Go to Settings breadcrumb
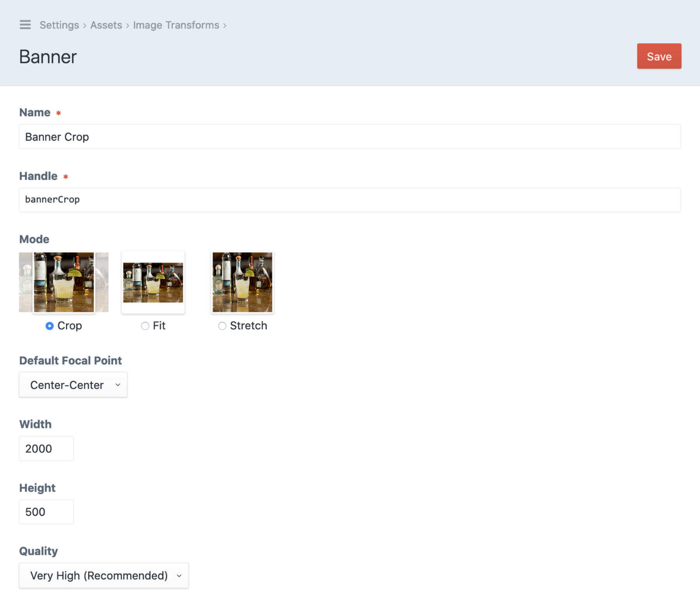 59,25
